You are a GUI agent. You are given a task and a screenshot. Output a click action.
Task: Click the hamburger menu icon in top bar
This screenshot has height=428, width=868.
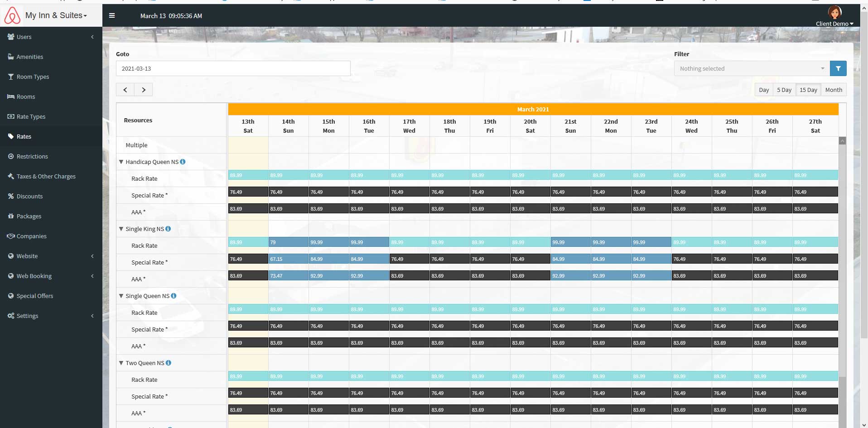click(112, 15)
